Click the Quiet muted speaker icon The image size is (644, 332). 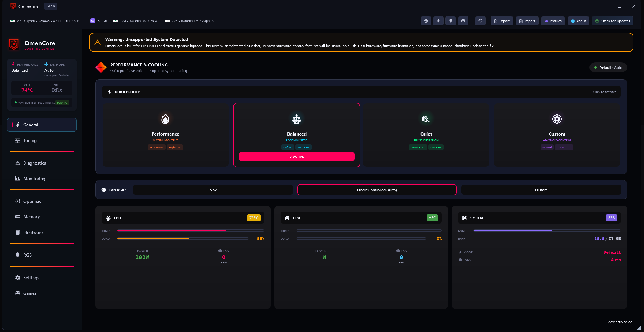(426, 119)
